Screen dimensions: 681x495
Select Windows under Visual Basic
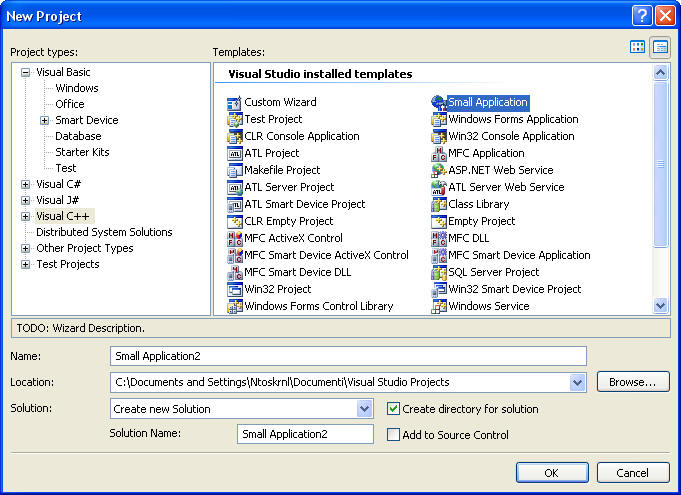pyautogui.click(x=77, y=88)
